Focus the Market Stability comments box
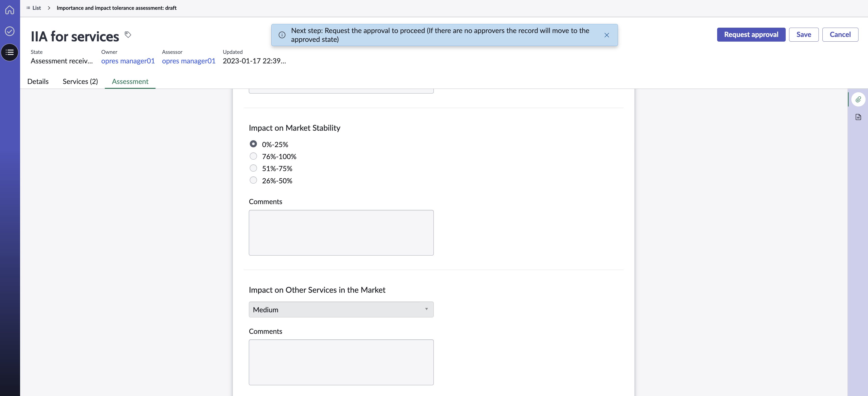The width and height of the screenshot is (868, 396). (341, 233)
